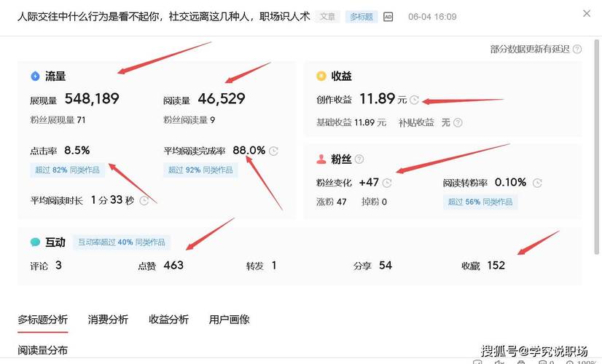This screenshot has height=364, width=602.
Task: Click the 阅读量 46,529 value
Action: tap(222, 98)
